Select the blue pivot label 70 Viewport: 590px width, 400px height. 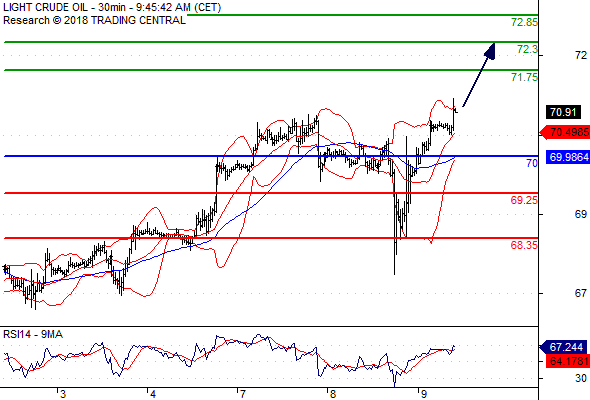click(532, 163)
